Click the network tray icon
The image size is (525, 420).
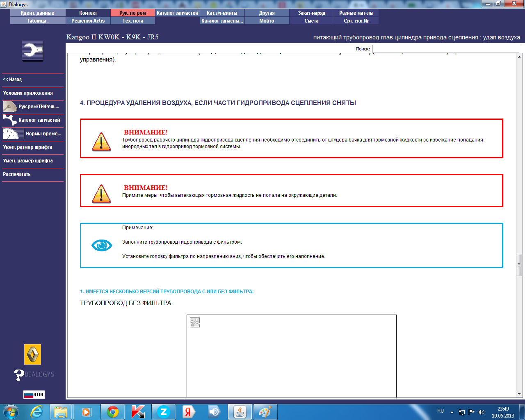pos(462,412)
